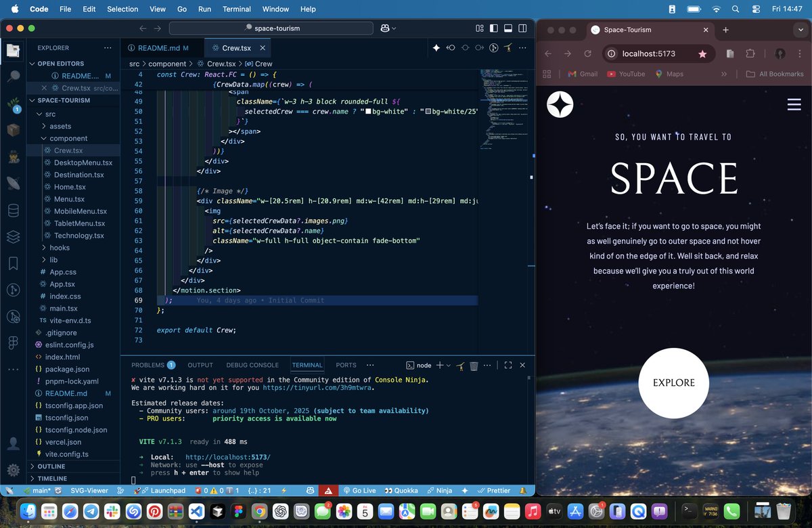812x528 pixels.
Task: Open editor More Actions ellipsis
Action: 522,48
